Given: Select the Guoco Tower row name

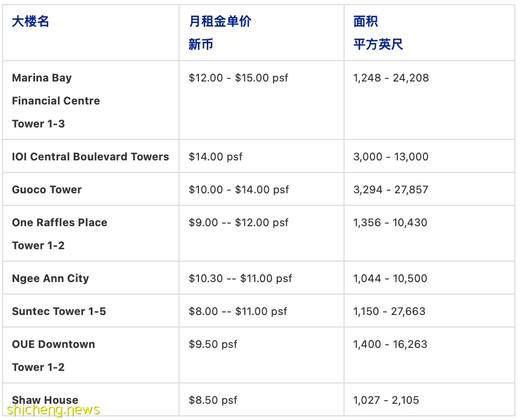Looking at the screenshot, I should pos(47,190).
